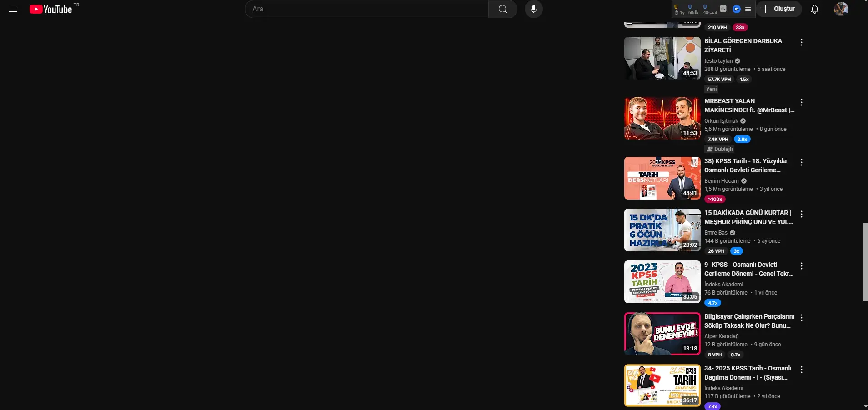868x410 pixels.
Task: Open the 34- 2025 KPSS Tarih Akademisi thumbnail
Action: coord(662,385)
